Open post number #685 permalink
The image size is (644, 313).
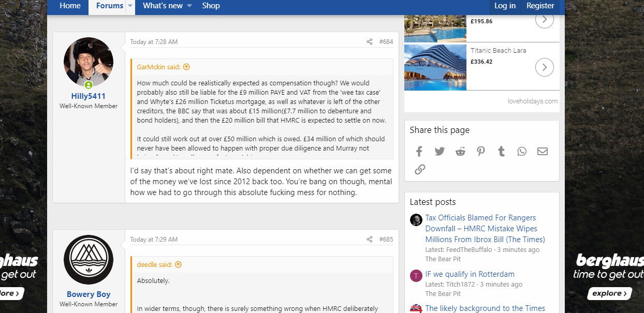point(386,240)
